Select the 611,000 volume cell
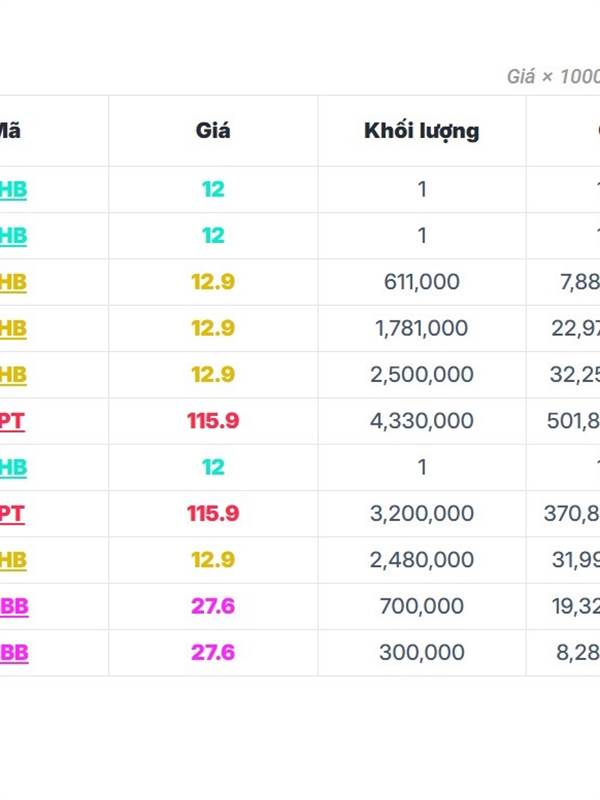The height and width of the screenshot is (800, 600). (421, 282)
